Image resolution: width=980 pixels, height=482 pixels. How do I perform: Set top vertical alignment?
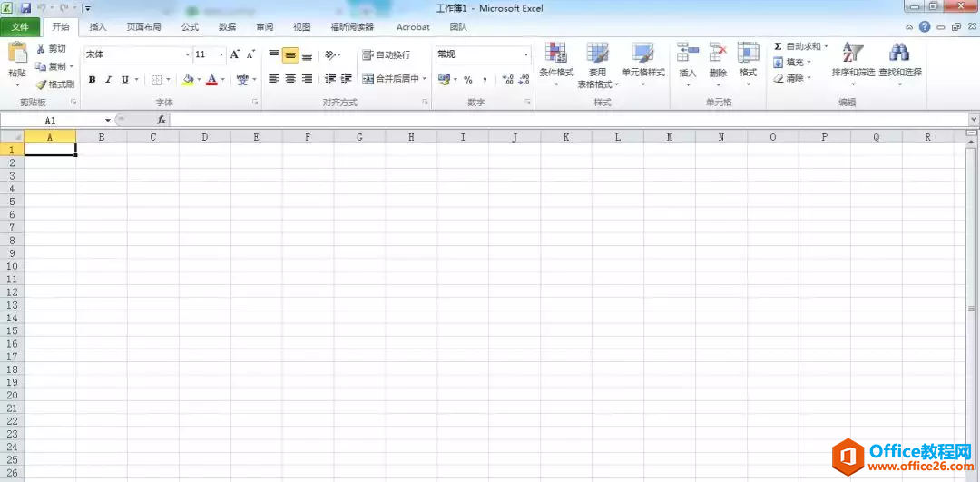(274, 55)
